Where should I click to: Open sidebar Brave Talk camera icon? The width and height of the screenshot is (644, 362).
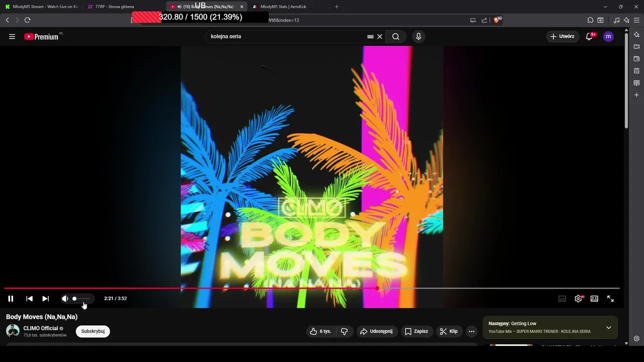(636, 47)
